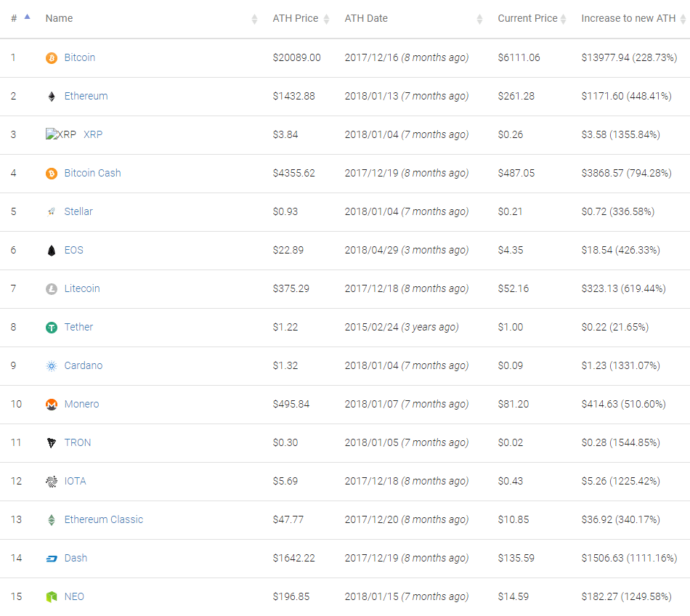Image resolution: width=690 pixels, height=616 pixels.
Task: Click the Dash logo icon
Action: click(52, 559)
